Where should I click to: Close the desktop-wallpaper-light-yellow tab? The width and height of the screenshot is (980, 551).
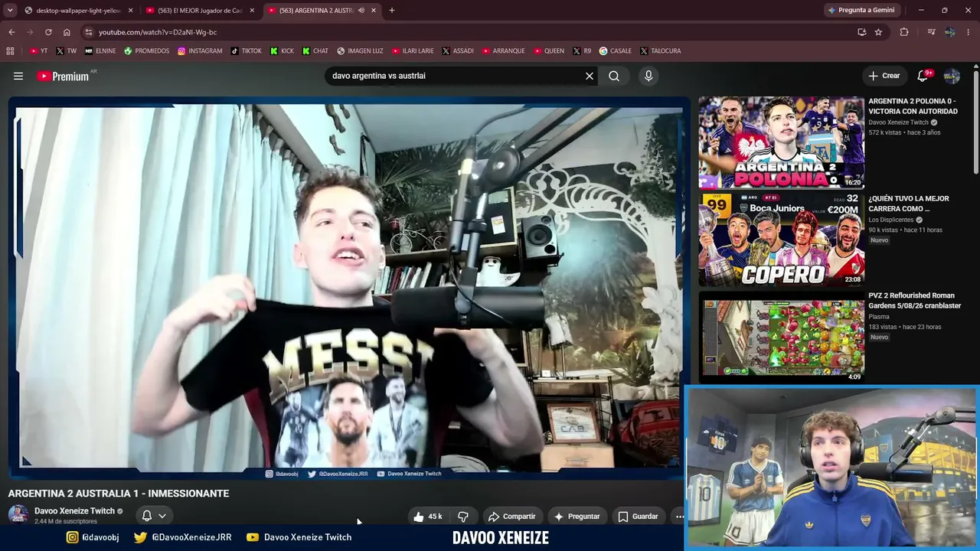click(x=131, y=11)
